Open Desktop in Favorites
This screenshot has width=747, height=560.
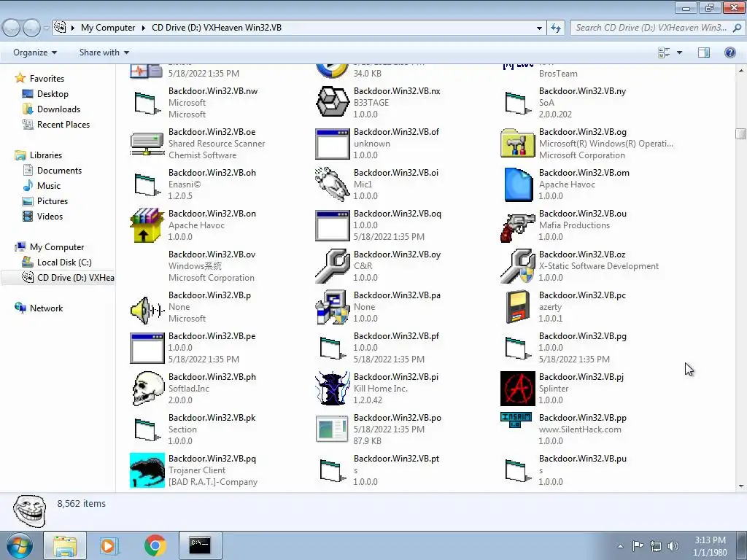click(53, 94)
